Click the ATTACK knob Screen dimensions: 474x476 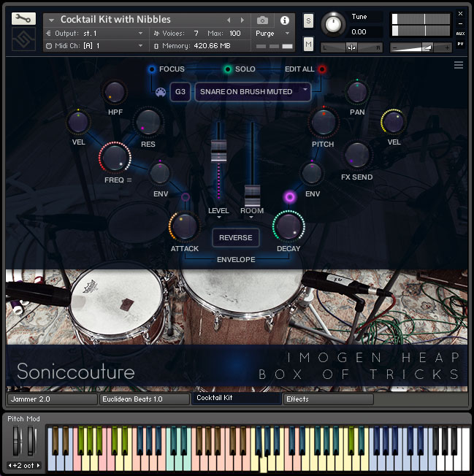[184, 226]
